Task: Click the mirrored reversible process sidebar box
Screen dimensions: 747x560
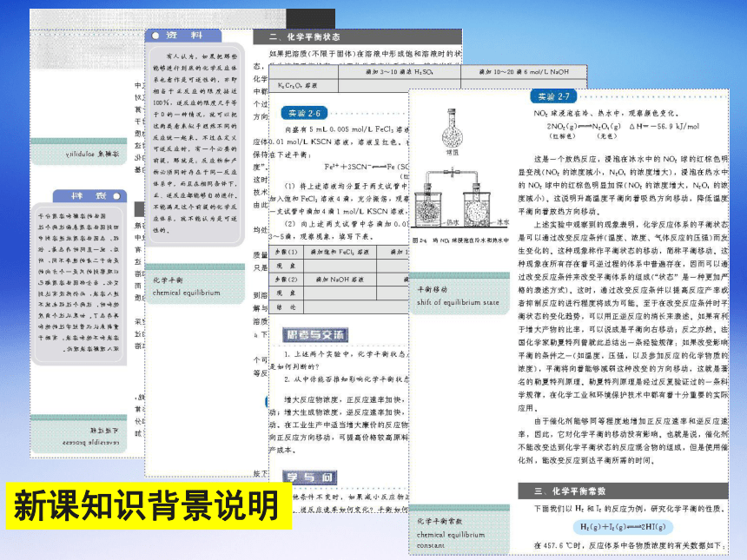Action: pyautogui.click(x=78, y=434)
